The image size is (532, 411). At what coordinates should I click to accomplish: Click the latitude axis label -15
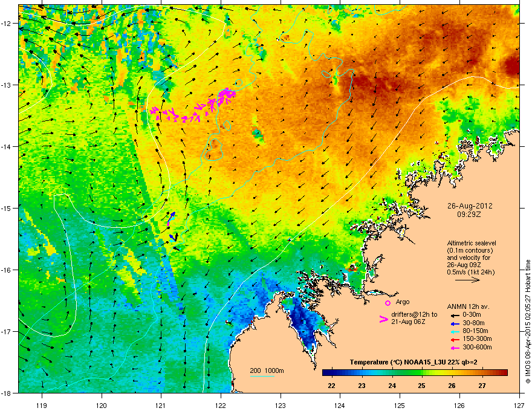coord(6,208)
